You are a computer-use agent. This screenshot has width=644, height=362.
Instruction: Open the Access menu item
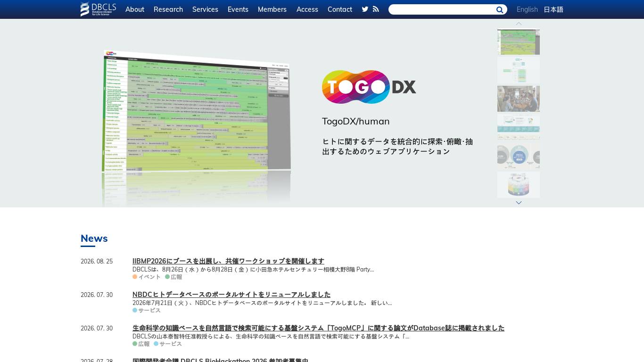pyautogui.click(x=307, y=9)
